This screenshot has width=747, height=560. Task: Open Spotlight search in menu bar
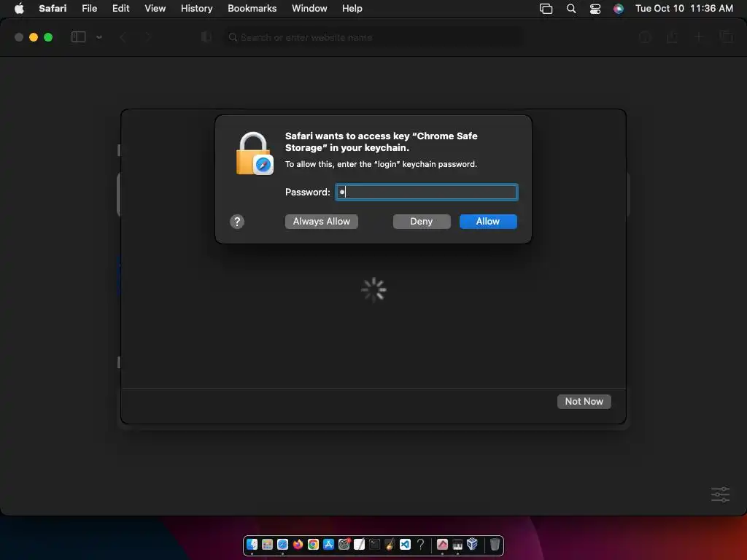point(571,8)
